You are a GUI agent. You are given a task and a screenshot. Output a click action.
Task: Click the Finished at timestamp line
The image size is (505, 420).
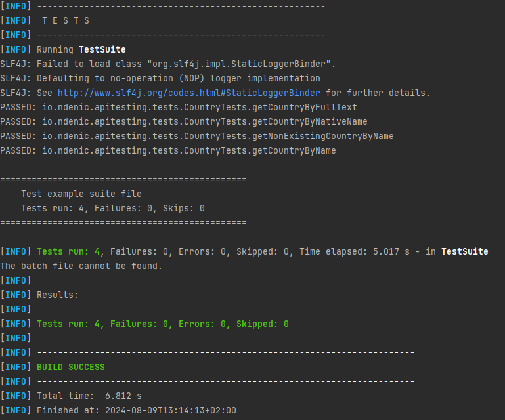118,411
